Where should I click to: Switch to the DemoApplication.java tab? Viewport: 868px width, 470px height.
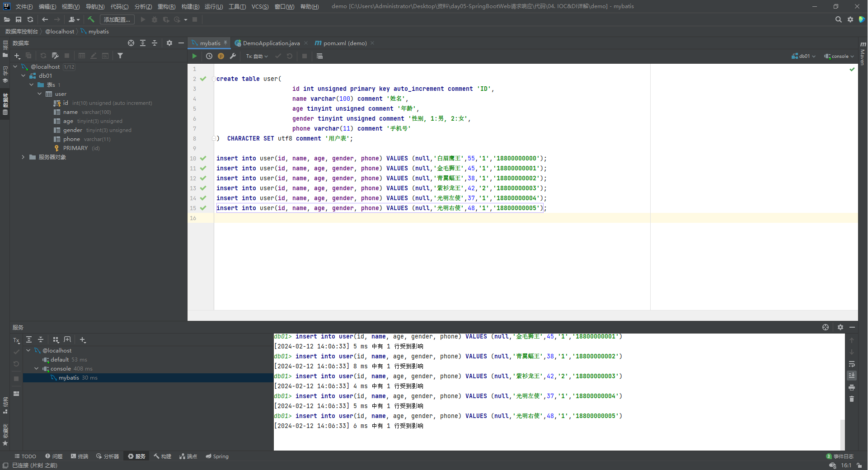coord(271,43)
